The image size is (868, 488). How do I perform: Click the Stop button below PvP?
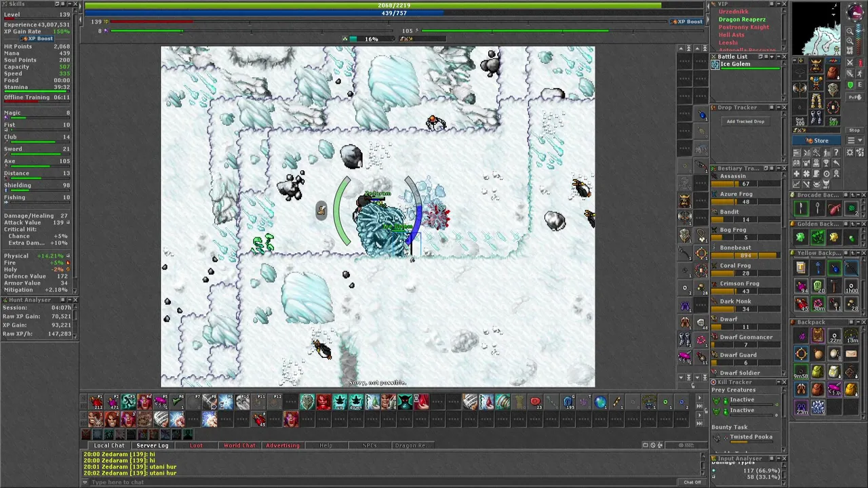[x=854, y=130]
